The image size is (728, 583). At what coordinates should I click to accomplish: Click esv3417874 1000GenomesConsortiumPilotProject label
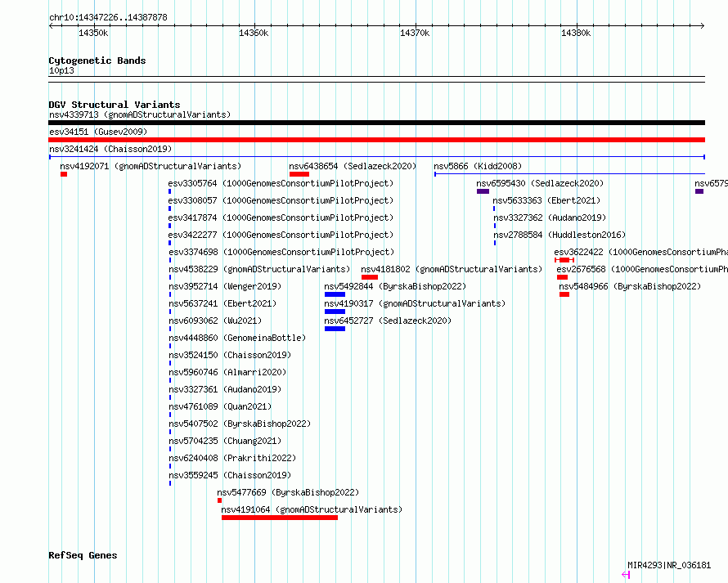point(281,218)
